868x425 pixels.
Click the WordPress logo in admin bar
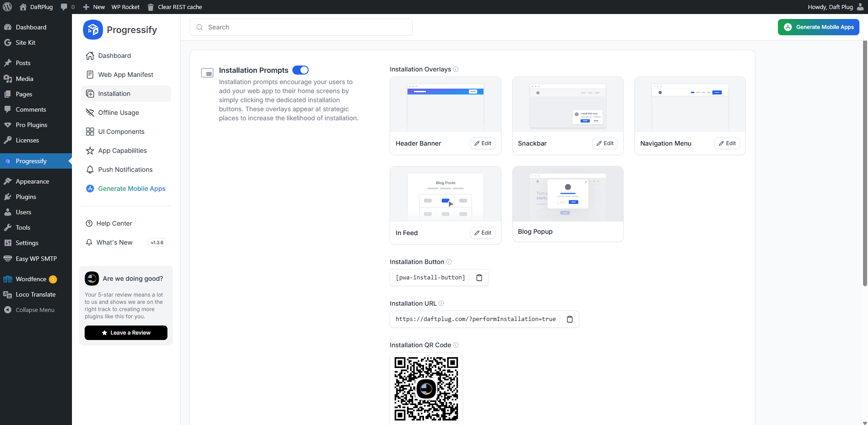(7, 7)
